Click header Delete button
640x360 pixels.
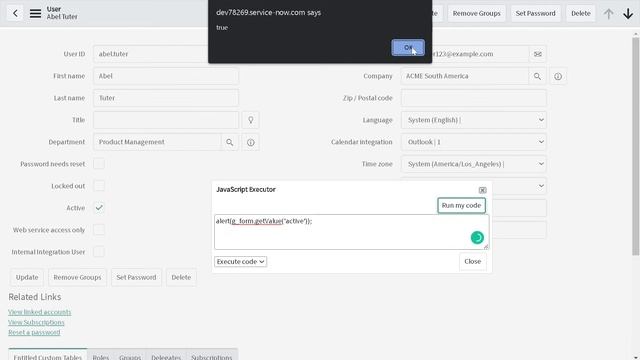(x=581, y=13)
